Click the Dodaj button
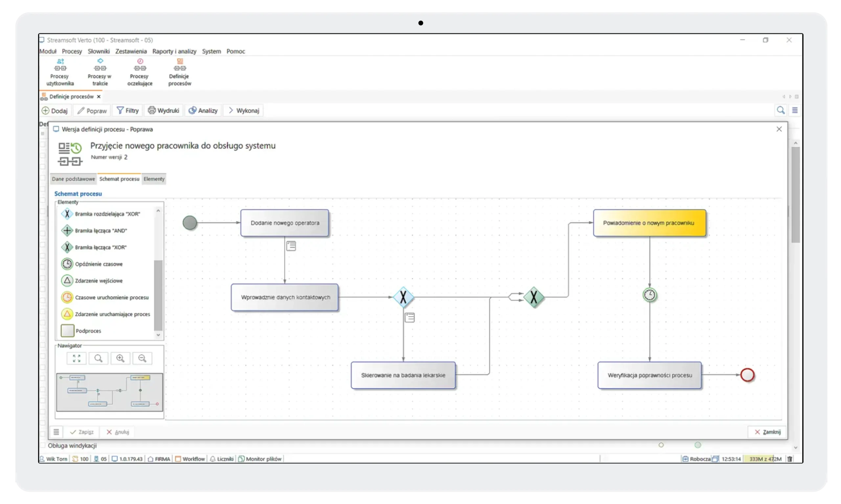841x504 pixels. coord(55,110)
